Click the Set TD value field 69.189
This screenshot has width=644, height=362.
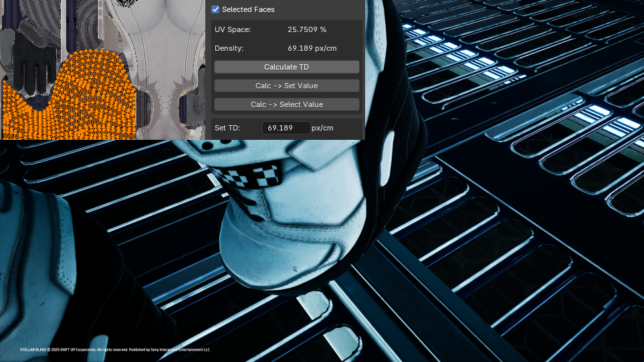pyautogui.click(x=286, y=128)
